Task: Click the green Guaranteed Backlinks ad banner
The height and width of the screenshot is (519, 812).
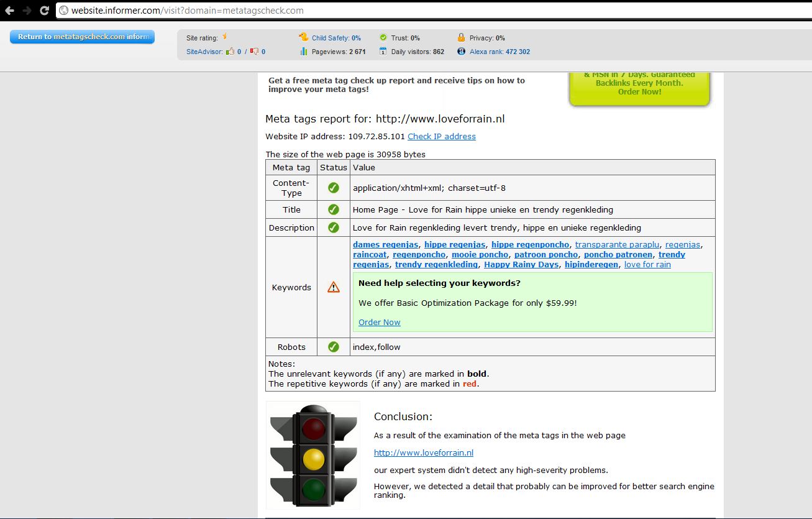Action: [x=639, y=89]
